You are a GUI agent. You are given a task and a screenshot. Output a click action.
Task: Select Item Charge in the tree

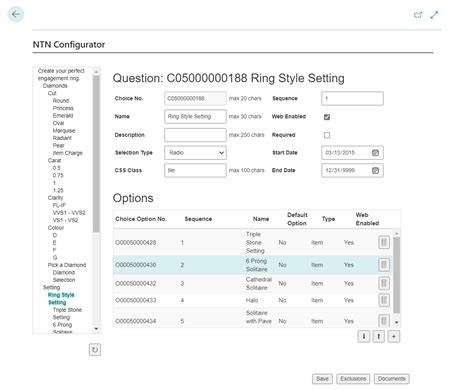click(x=68, y=153)
